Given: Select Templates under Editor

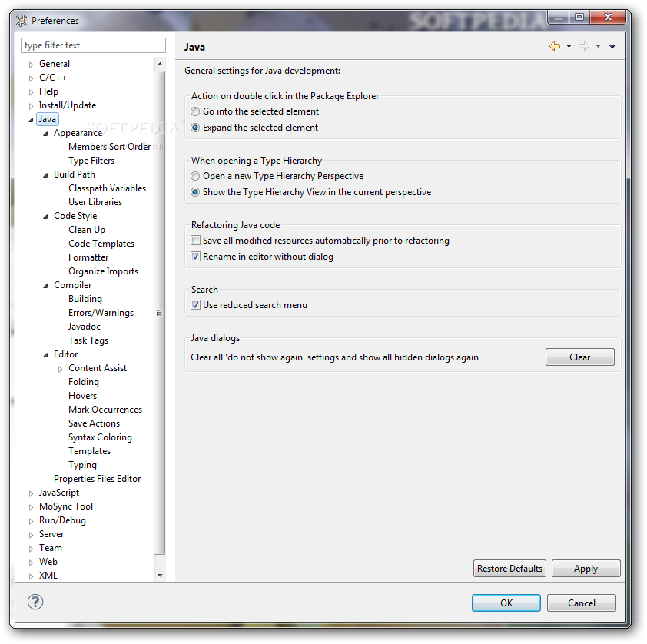Looking at the screenshot, I should (x=90, y=451).
